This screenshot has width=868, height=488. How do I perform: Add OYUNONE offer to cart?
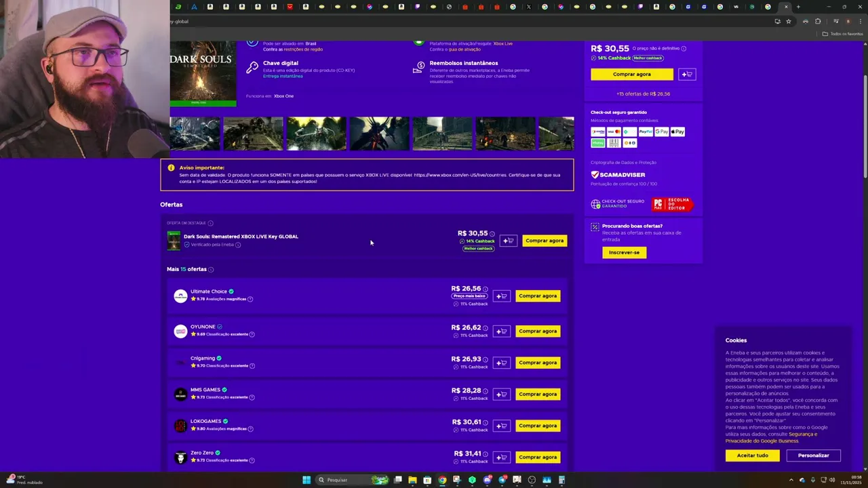click(x=501, y=331)
